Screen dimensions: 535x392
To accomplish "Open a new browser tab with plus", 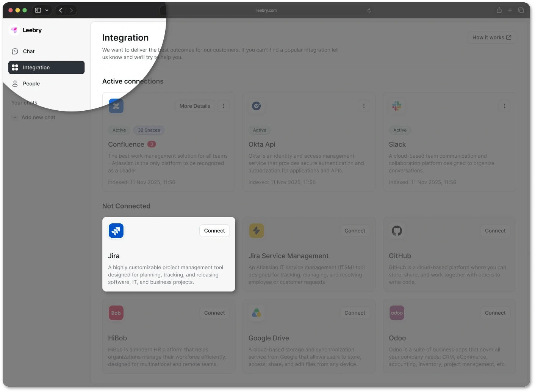I will pyautogui.click(x=510, y=10).
